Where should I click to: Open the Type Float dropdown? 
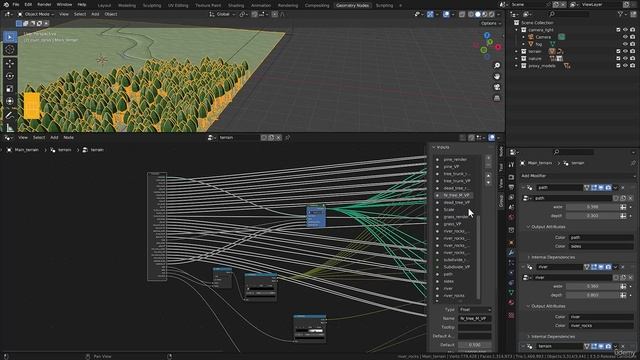click(x=475, y=309)
